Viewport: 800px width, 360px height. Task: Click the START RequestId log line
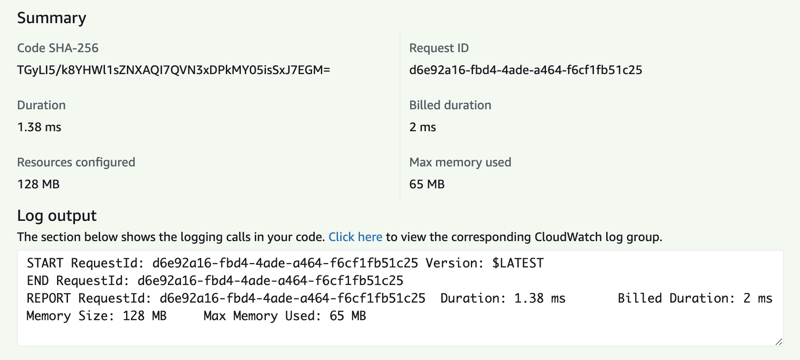(285, 264)
